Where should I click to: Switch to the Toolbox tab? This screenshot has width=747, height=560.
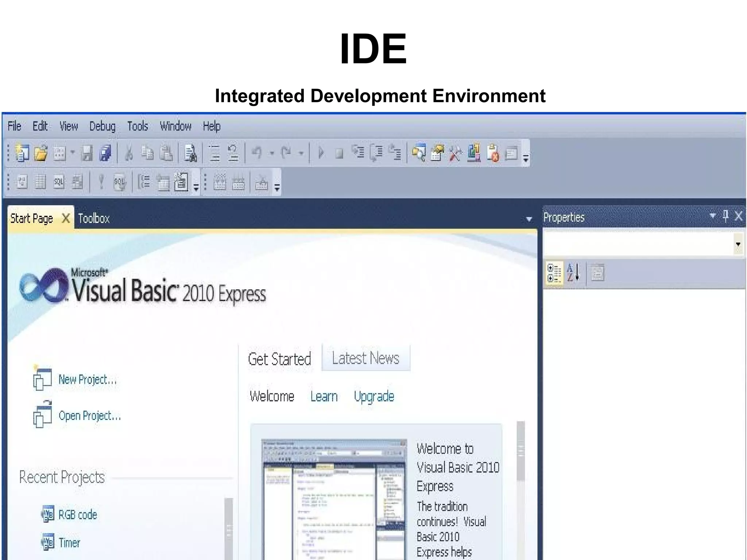94,218
